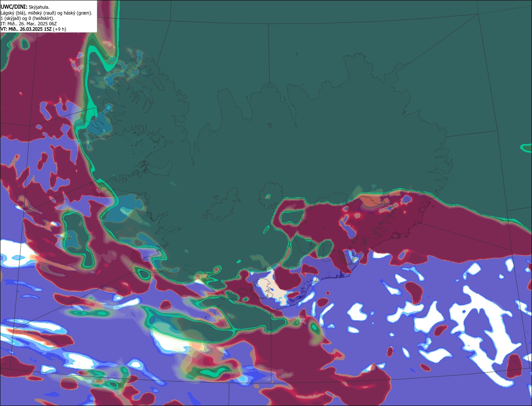Image resolution: width=532 pixels, height=406 pixels.
Task: Click the 'IT: Mið.. 26. Mar.. 2025 06Z' line
Action: click(x=29, y=24)
